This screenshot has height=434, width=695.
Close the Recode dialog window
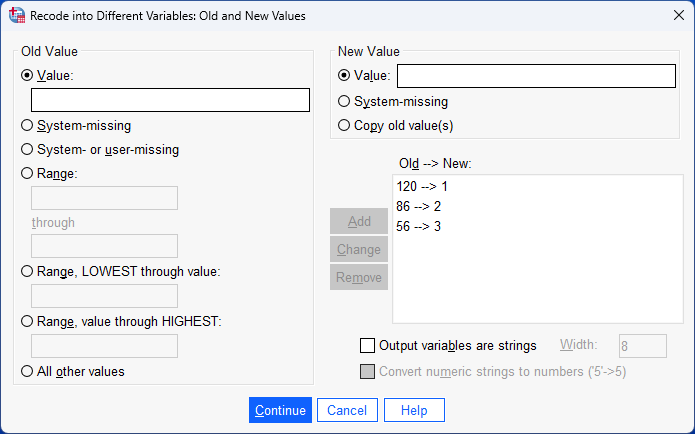click(671, 16)
